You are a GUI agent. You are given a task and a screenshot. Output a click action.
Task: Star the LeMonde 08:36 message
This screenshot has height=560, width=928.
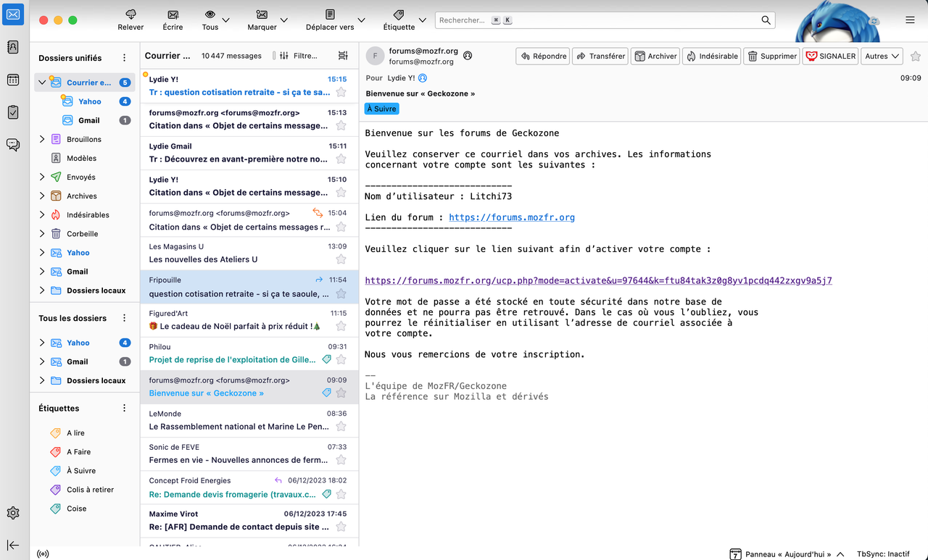pos(341,427)
